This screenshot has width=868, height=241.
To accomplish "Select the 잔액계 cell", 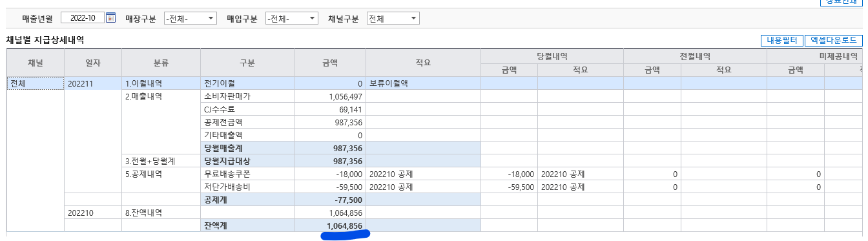I will click(247, 225).
